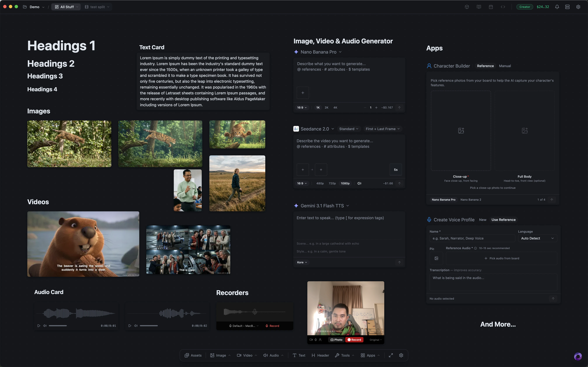
Task: Open Assets from the bottom toolbar
Action: (193, 355)
